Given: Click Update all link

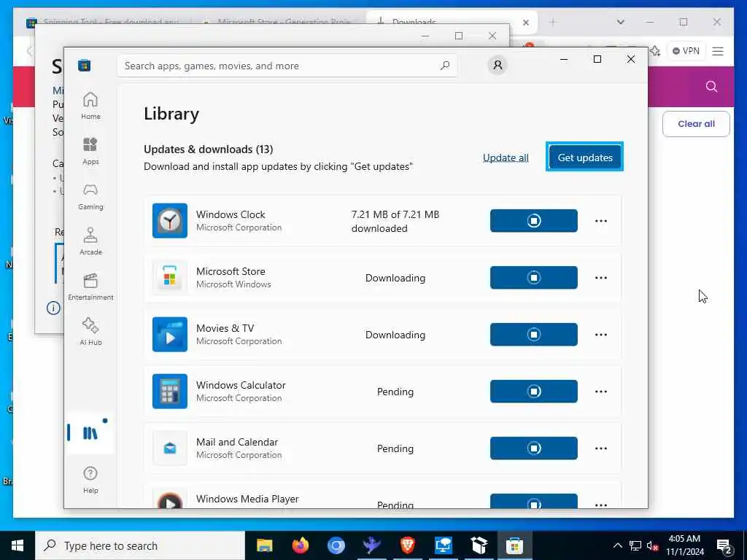Looking at the screenshot, I should pyautogui.click(x=506, y=157).
